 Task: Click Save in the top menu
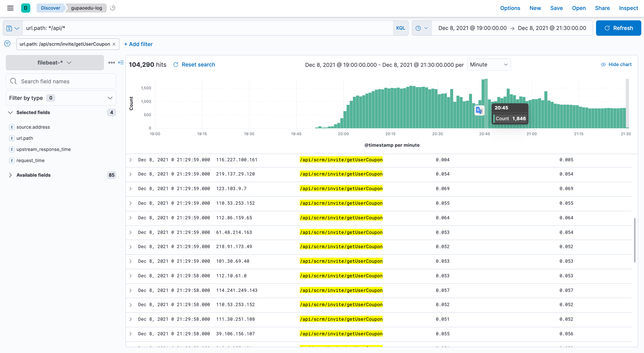[x=556, y=8]
